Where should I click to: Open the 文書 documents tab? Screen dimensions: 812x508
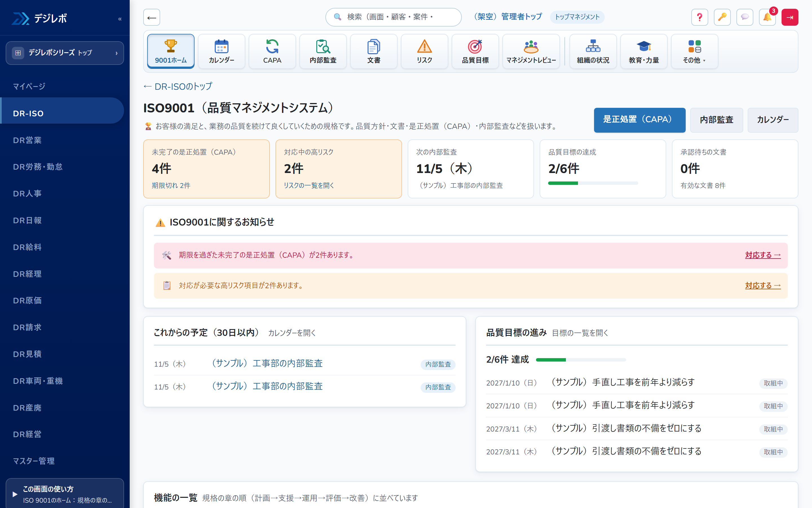tap(374, 51)
